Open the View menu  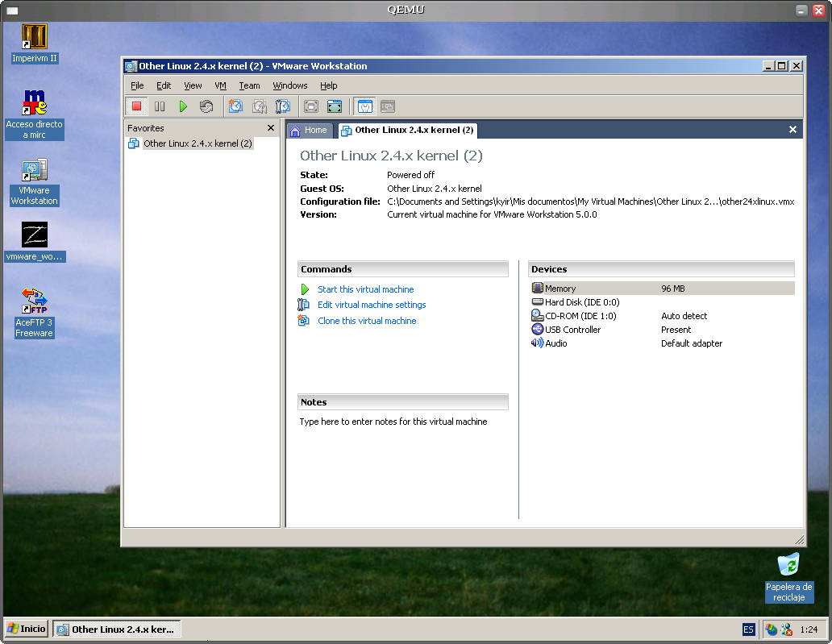[x=193, y=85]
